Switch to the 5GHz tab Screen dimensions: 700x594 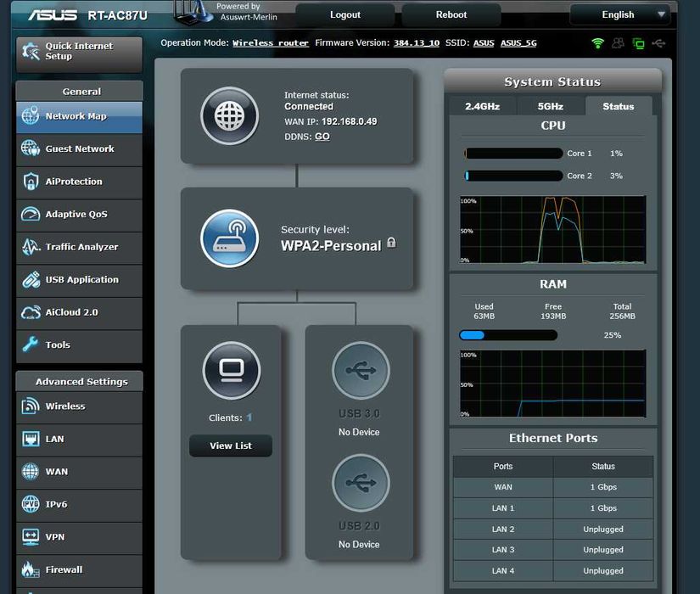coord(551,106)
